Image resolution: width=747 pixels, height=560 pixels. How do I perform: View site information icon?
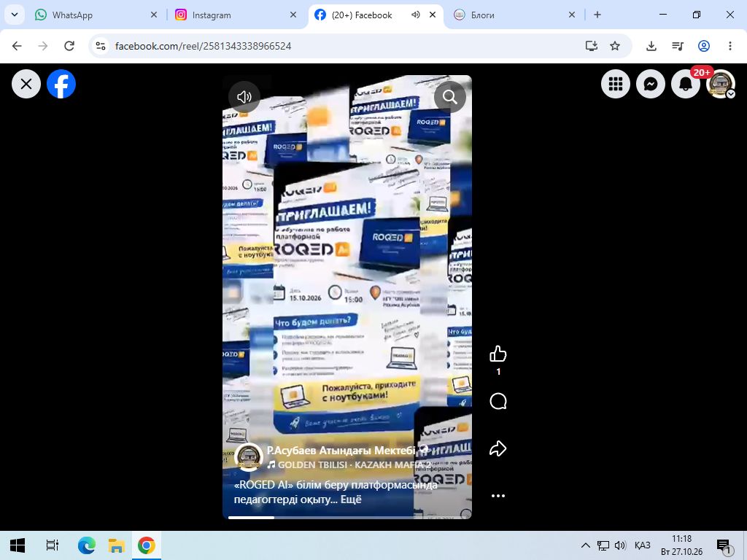point(101,46)
